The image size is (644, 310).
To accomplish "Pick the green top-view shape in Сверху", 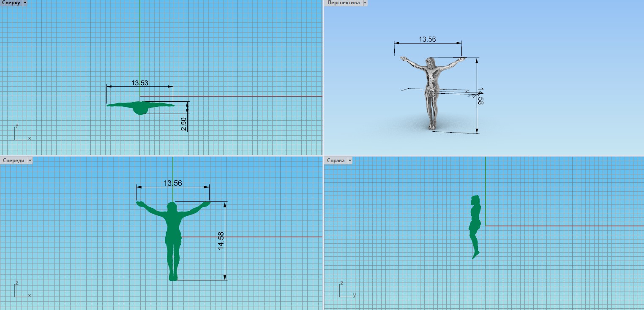I will click(139, 107).
